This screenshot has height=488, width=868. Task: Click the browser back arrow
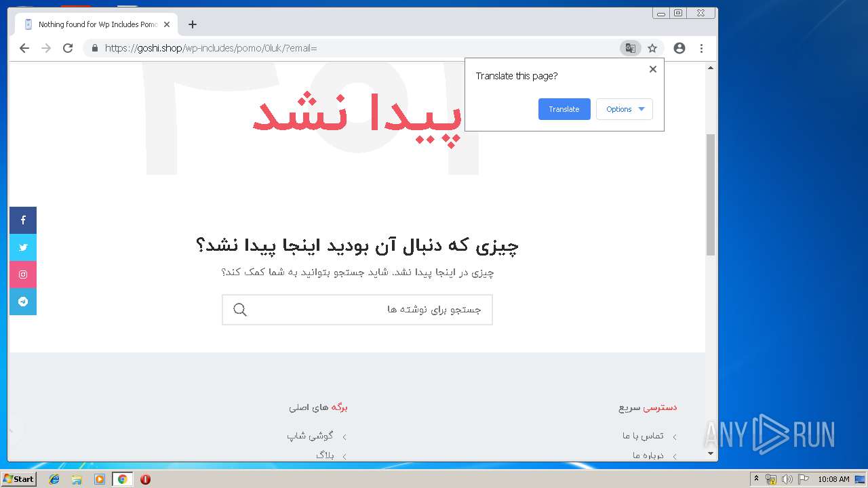tap(24, 48)
